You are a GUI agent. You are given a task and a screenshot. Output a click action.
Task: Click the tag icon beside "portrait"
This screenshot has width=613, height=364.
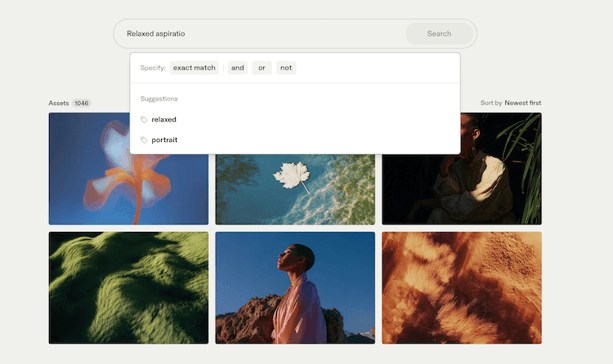pyautogui.click(x=144, y=140)
